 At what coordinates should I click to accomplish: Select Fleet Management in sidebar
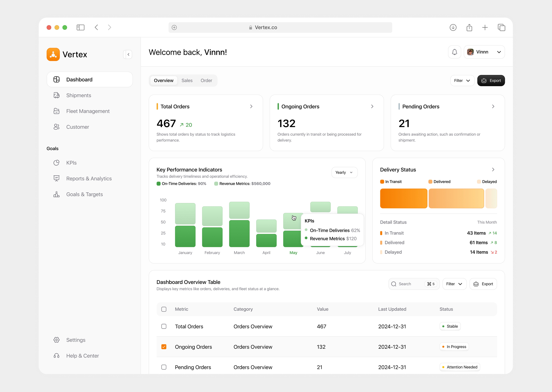[87, 111]
